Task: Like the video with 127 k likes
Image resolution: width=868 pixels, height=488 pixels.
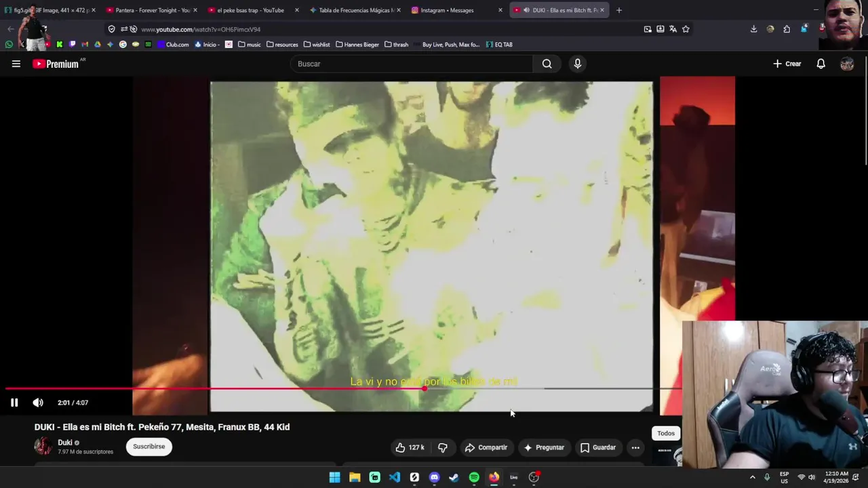Action: click(410, 447)
